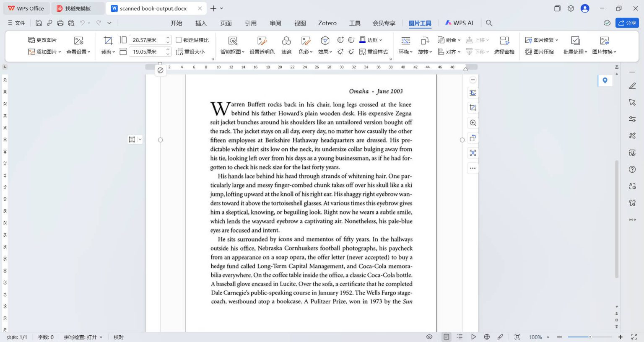Click the Print icon in quick access toolbar
Viewport: 644px width, 342px height.
[60, 23]
